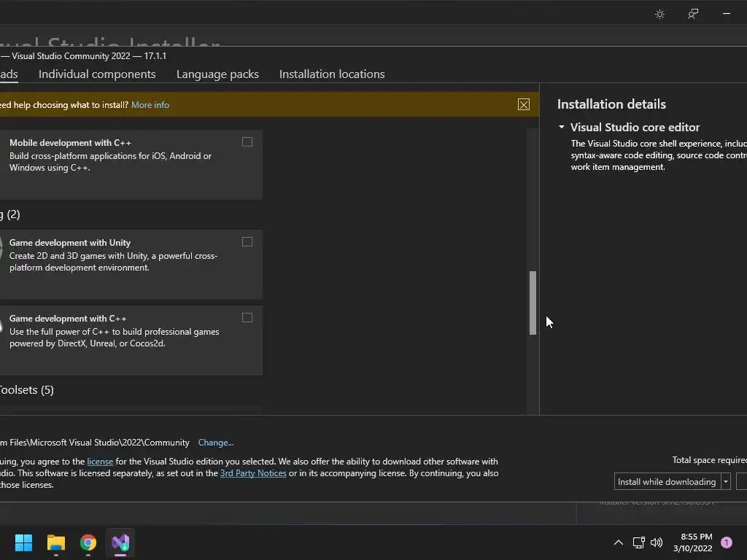Click the Visual Studio Community 2022 — 17.1.1 title
Viewport: 747px width, 560px height.
pos(89,56)
